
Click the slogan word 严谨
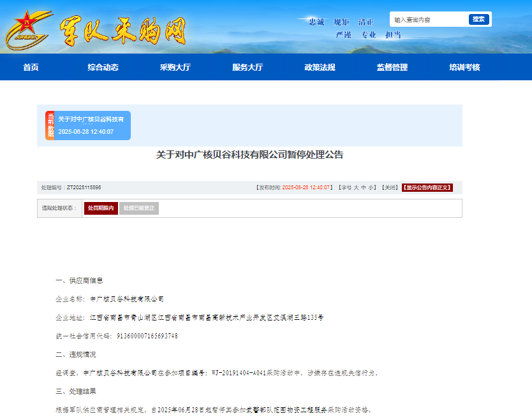tap(343, 34)
